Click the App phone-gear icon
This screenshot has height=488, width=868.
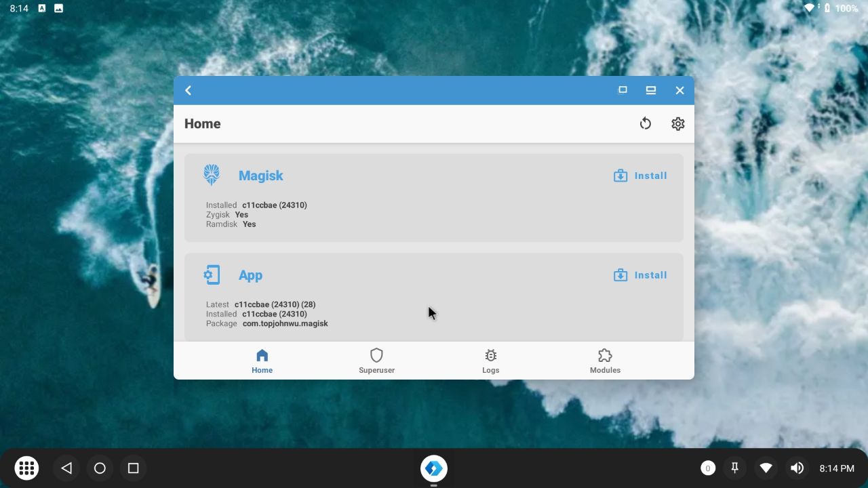pos(212,275)
